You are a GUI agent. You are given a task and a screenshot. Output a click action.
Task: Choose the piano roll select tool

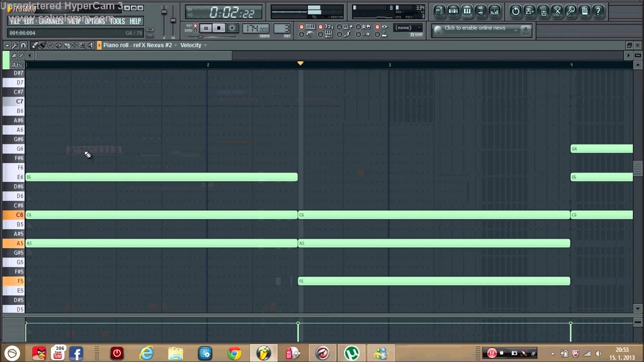[74, 45]
